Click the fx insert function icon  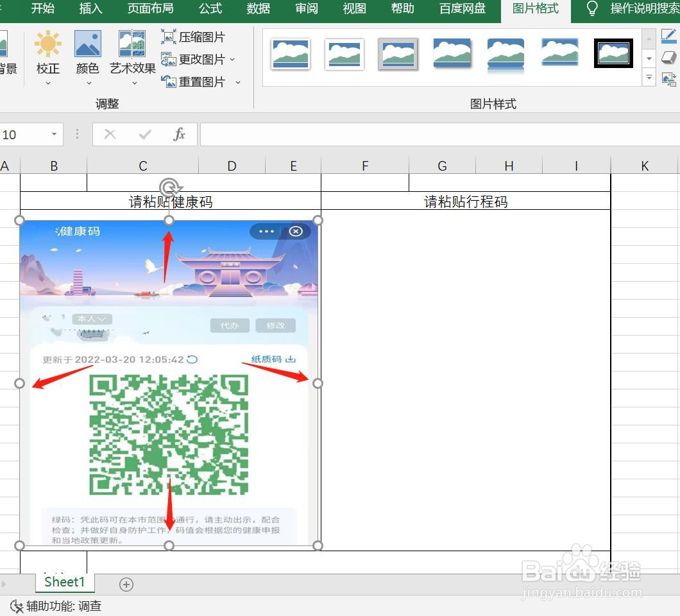click(179, 134)
